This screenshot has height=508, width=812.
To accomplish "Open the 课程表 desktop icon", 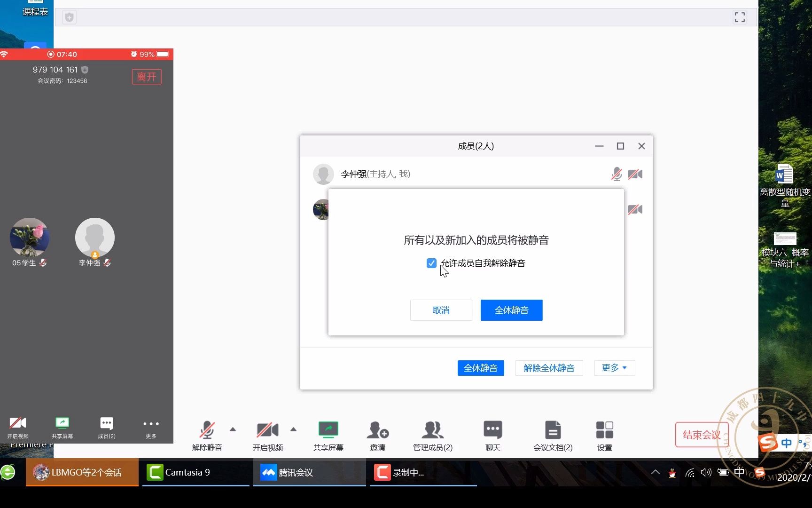I will pos(35,8).
